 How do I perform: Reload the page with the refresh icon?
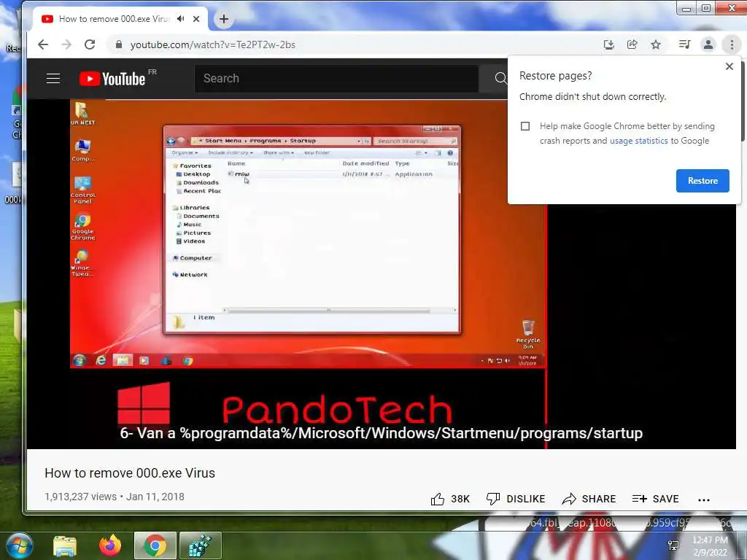pyautogui.click(x=90, y=44)
